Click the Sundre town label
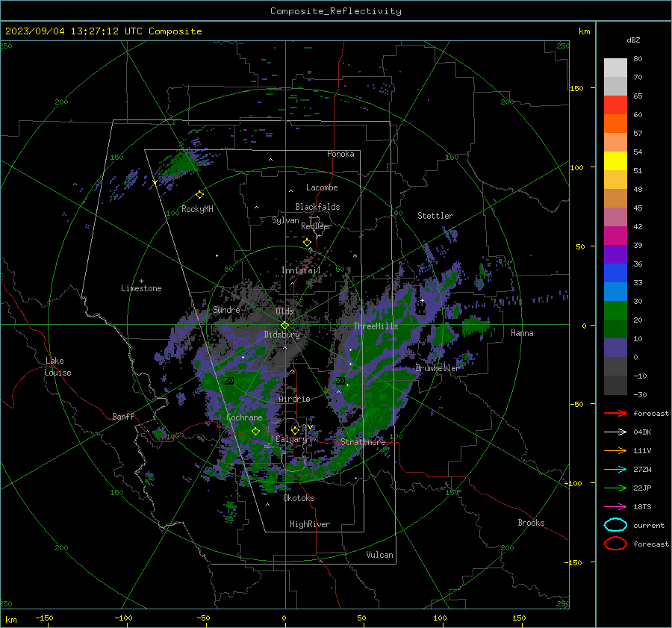 click(x=226, y=309)
